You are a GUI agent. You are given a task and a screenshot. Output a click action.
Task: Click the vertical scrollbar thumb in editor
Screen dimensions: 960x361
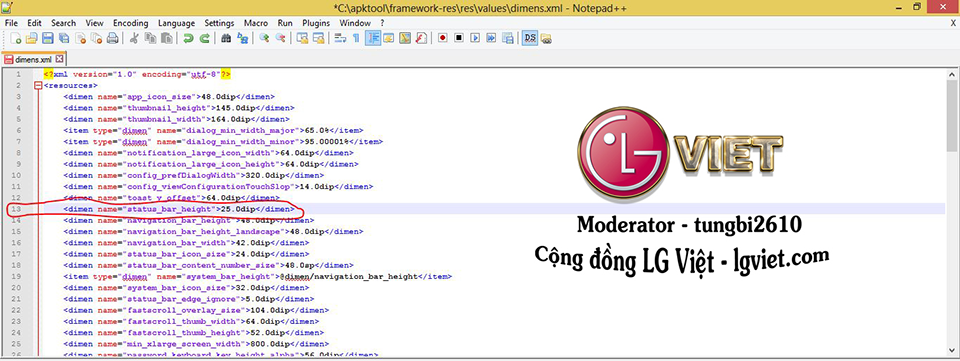coord(952,116)
